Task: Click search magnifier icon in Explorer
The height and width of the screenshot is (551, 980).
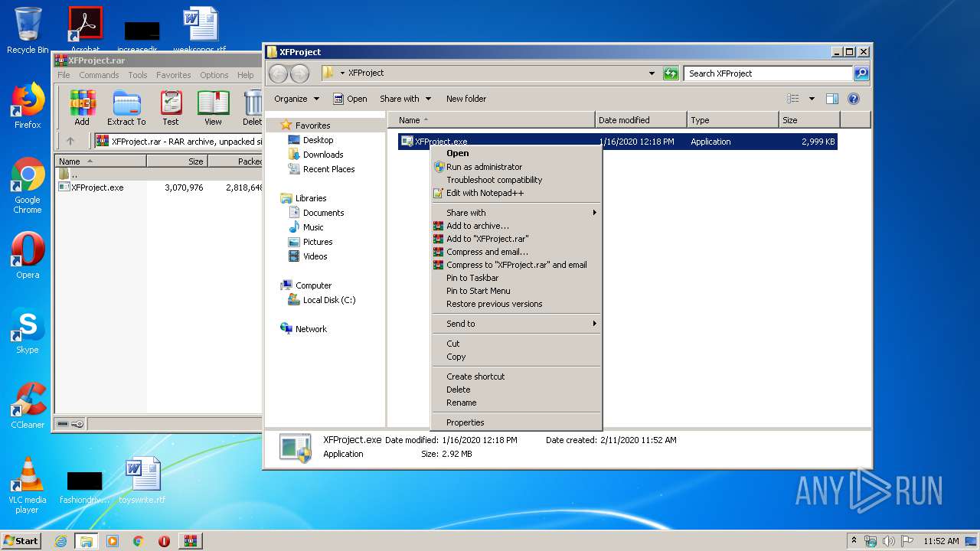Action: (861, 73)
